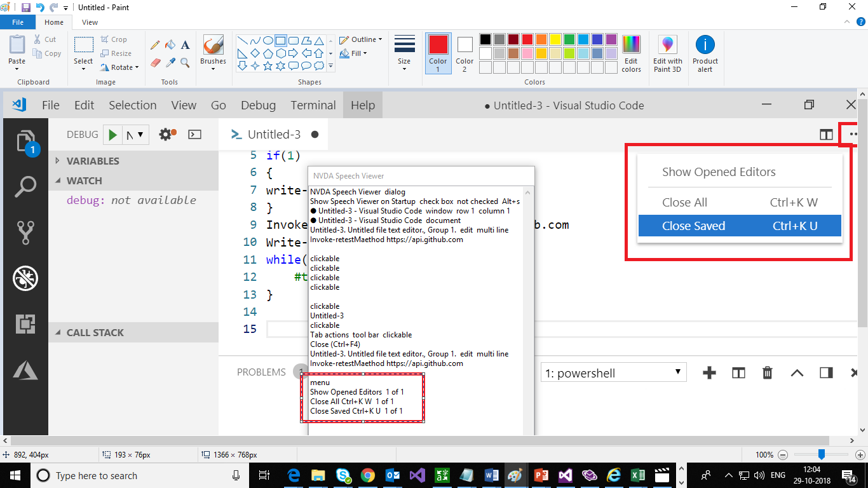The height and width of the screenshot is (488, 868).
Task: Select the Magnifier tool
Action: 184,62
